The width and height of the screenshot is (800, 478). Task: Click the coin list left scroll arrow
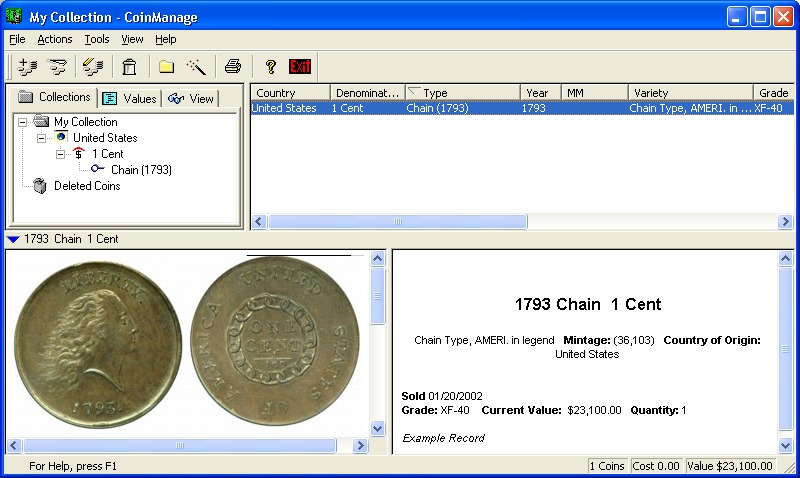[x=259, y=221]
